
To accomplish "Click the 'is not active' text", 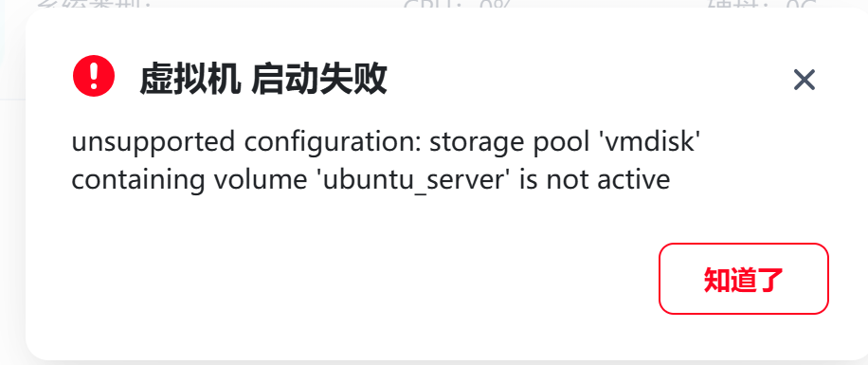I will coord(594,179).
